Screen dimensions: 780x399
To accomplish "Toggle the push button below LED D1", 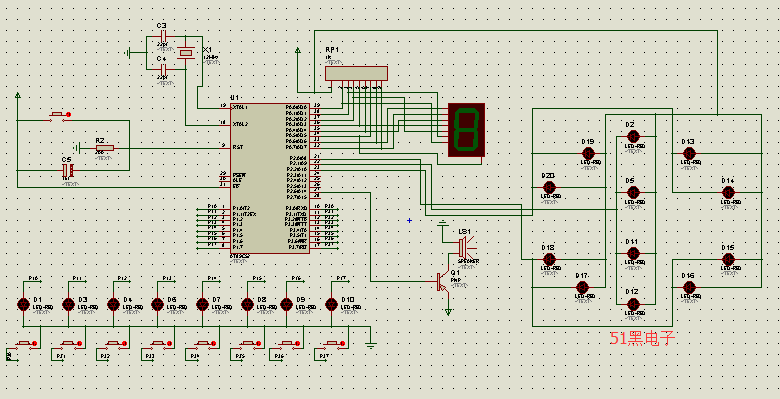I will click(x=26, y=343).
